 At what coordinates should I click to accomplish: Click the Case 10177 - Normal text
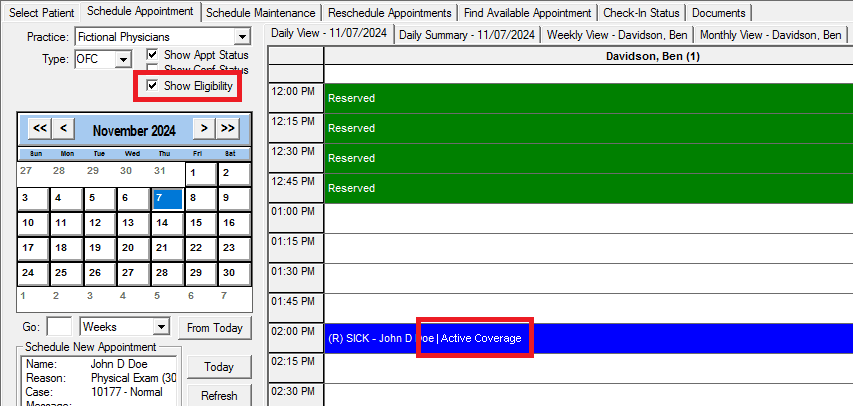point(126,392)
